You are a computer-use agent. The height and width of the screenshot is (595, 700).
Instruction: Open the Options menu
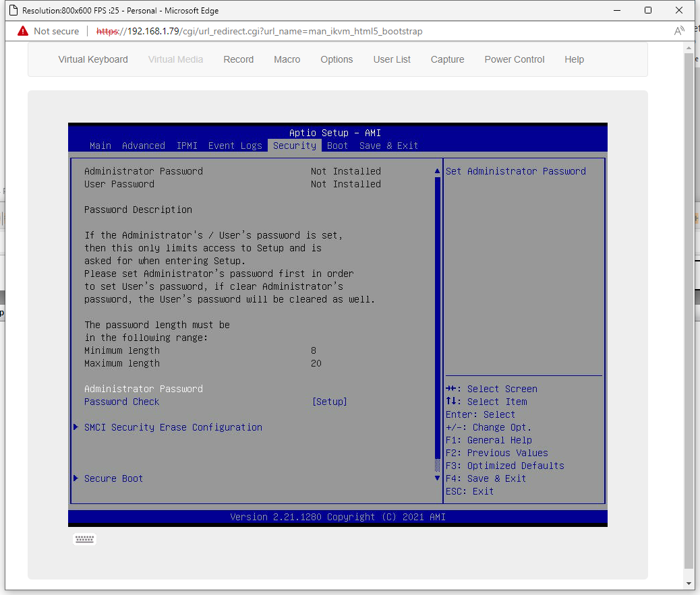pyautogui.click(x=337, y=59)
